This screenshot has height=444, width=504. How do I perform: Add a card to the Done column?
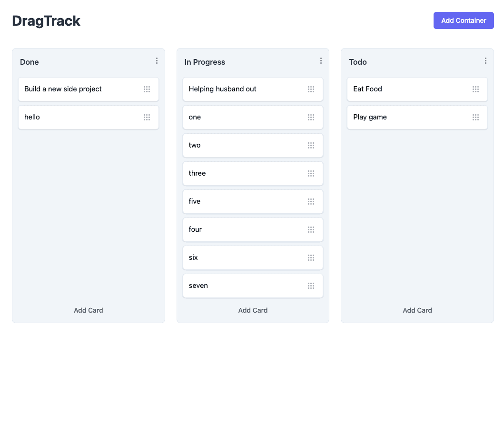pyautogui.click(x=89, y=310)
